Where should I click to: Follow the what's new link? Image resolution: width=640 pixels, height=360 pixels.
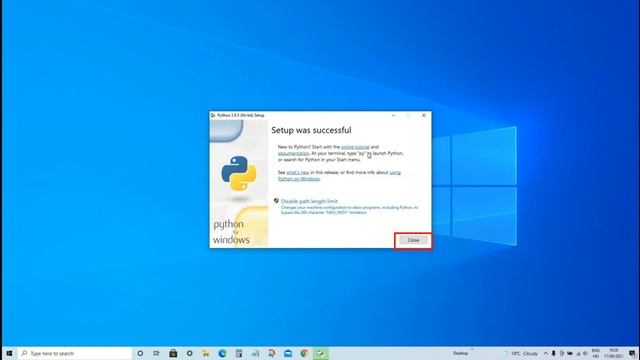(x=298, y=173)
